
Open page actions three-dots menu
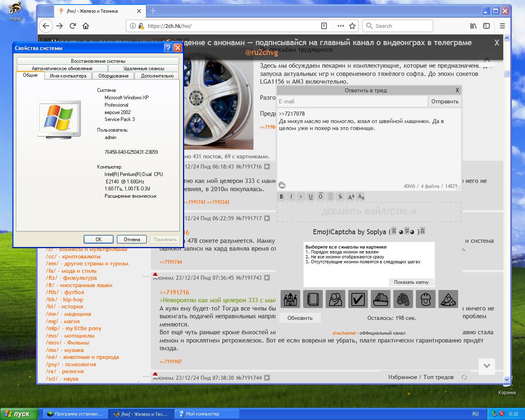click(x=340, y=26)
